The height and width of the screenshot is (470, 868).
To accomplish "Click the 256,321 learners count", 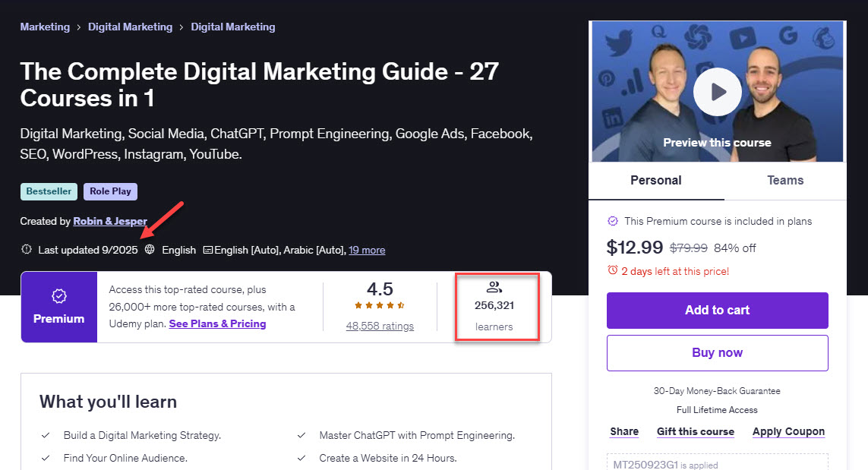I will click(x=494, y=305).
